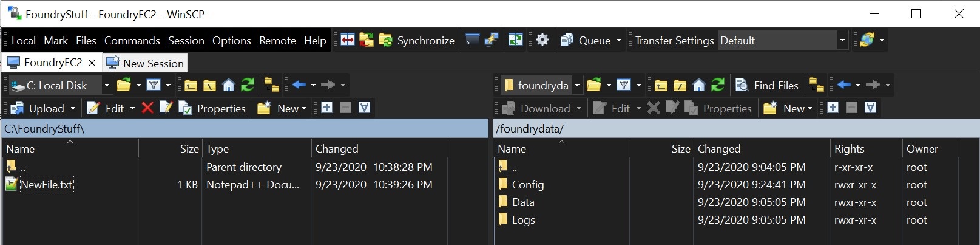Click the local filter funnel icon
The height and width of the screenshot is (245, 980).
pos(154,85)
